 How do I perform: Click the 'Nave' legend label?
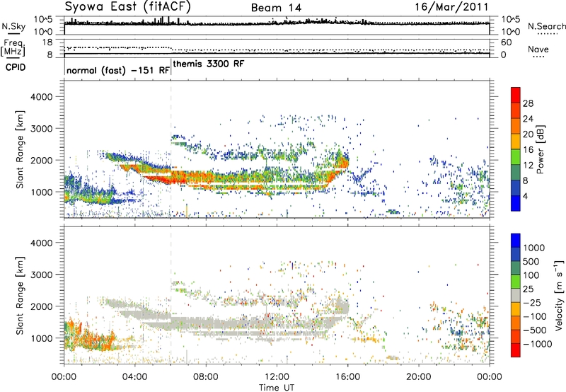pyautogui.click(x=538, y=50)
